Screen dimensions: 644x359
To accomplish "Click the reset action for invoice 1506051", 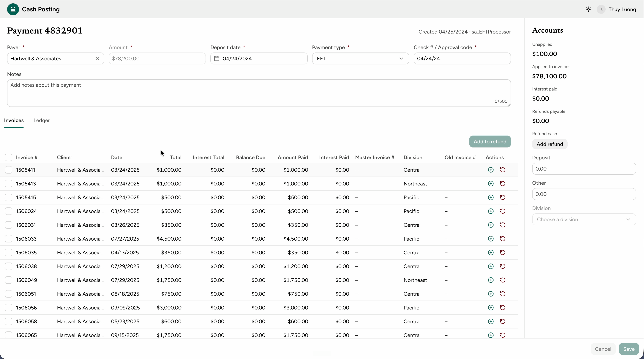I will 503,294.
